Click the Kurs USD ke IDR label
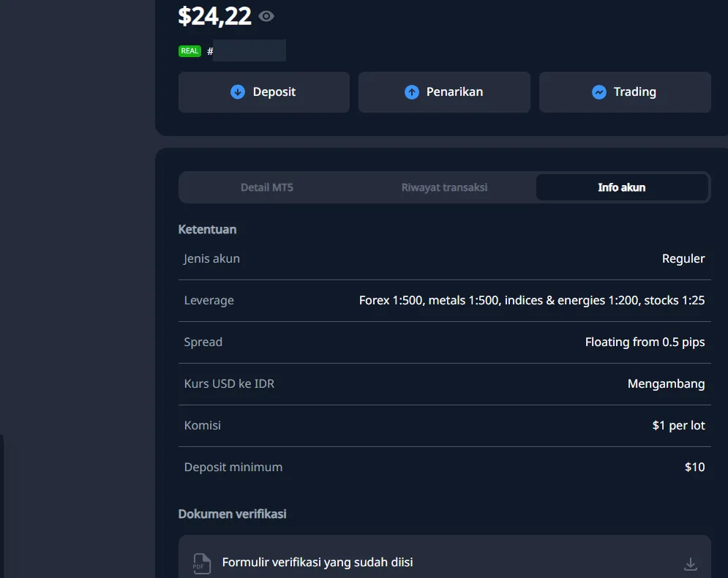 (229, 384)
